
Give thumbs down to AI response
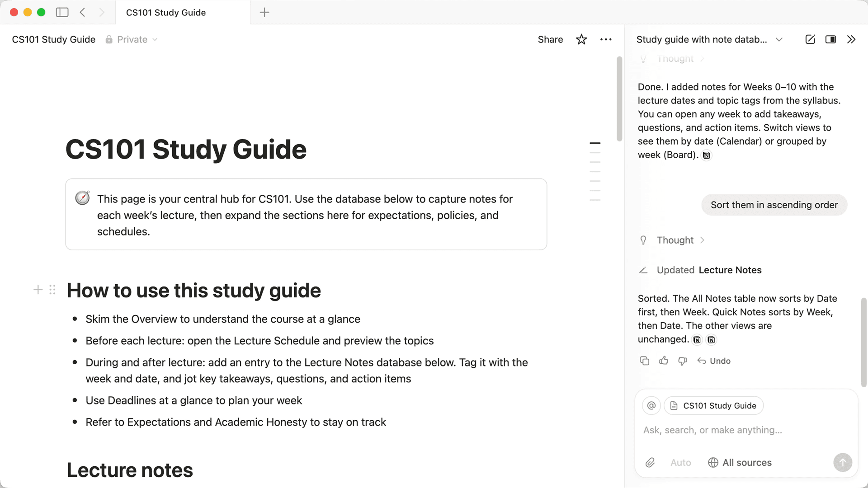tap(683, 361)
